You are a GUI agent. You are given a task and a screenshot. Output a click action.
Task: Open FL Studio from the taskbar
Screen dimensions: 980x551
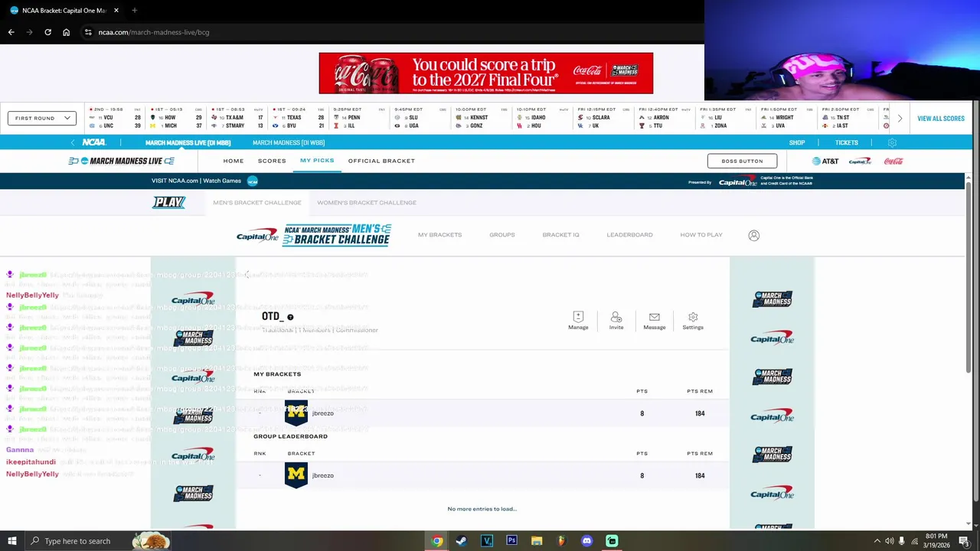point(561,541)
